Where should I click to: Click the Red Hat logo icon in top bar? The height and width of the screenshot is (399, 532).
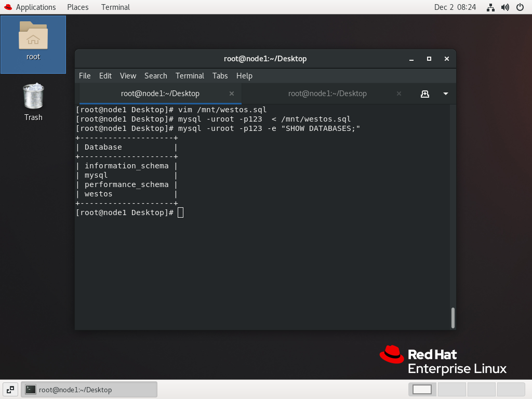click(x=8, y=7)
